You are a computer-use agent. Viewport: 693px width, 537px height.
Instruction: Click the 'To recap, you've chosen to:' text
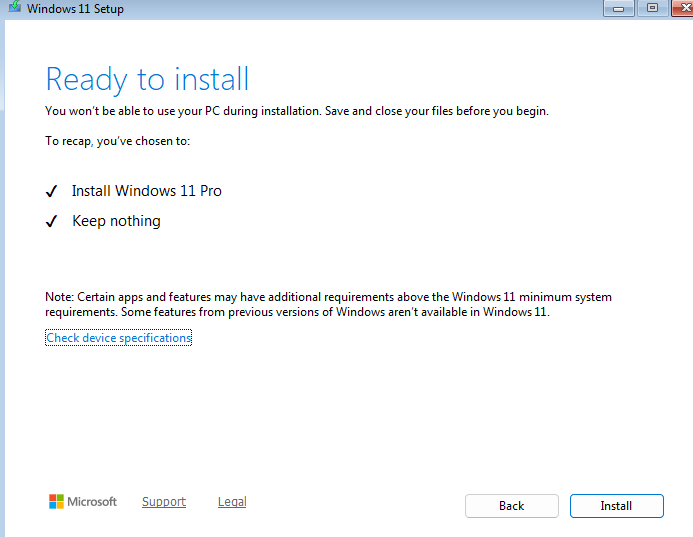pyautogui.click(x=118, y=141)
